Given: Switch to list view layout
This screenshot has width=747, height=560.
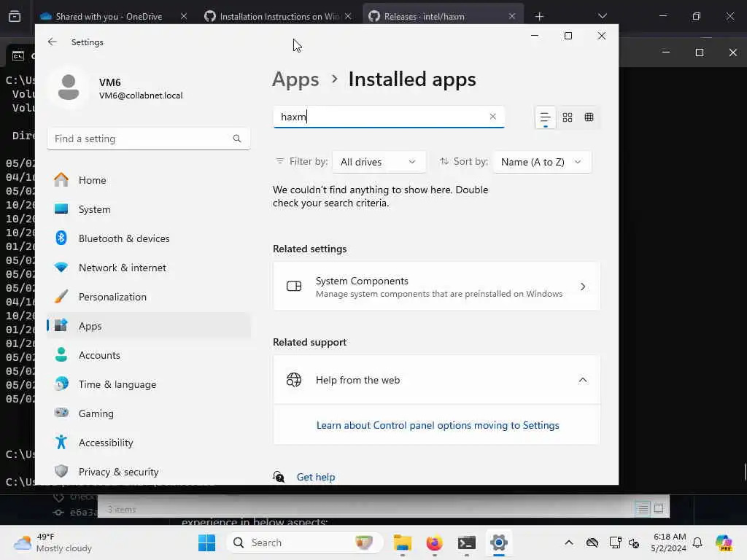Looking at the screenshot, I should click(546, 117).
